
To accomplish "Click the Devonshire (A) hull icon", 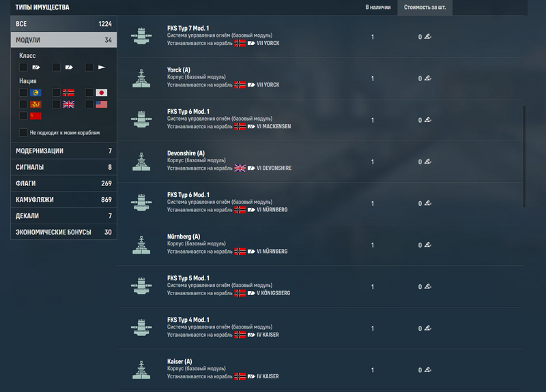I will click(x=141, y=162).
